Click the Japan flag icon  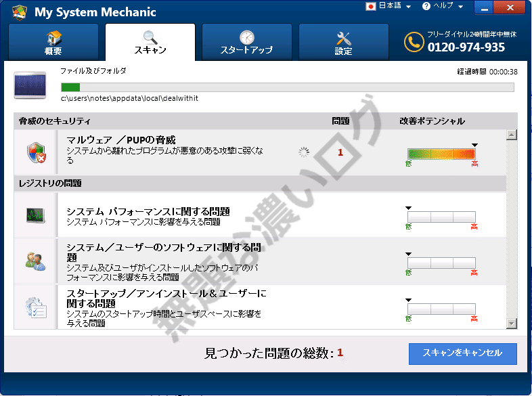click(371, 6)
